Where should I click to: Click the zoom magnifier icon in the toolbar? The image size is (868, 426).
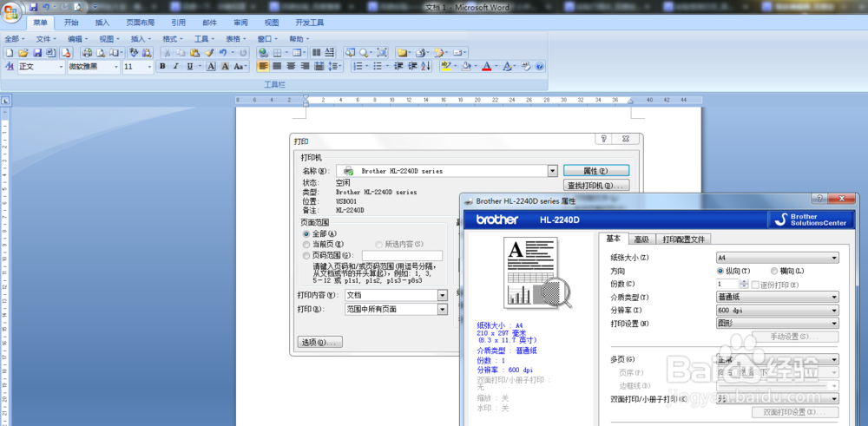364,53
